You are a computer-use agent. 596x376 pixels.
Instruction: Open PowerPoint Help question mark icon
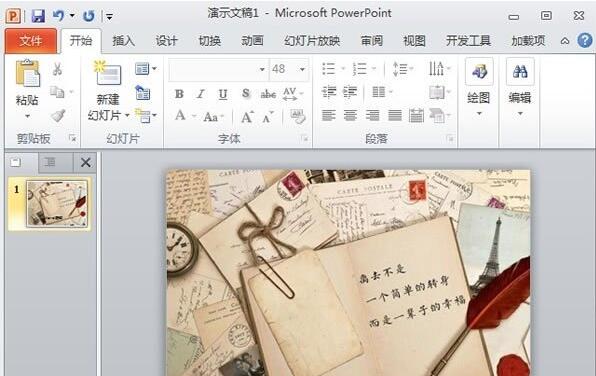click(x=585, y=40)
